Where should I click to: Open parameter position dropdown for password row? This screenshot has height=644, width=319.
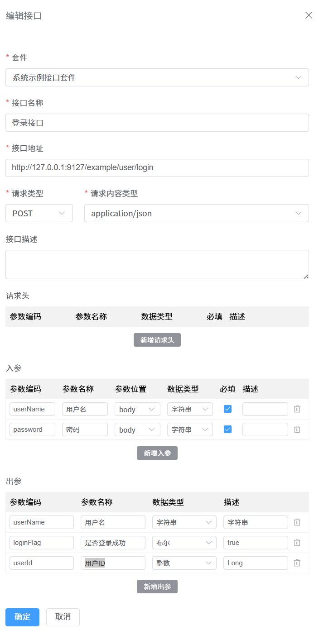coord(137,429)
